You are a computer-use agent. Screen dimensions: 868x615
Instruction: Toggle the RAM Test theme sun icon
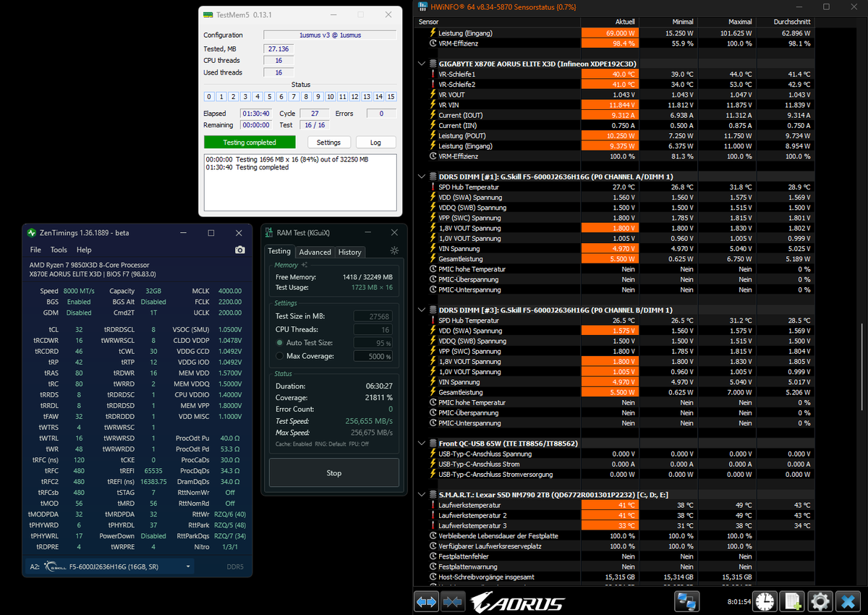point(394,250)
